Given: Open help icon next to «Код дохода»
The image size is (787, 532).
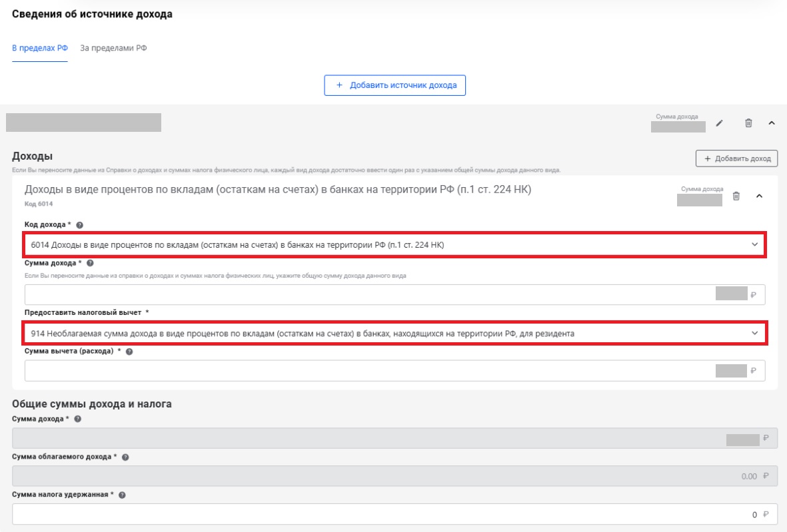Looking at the screenshot, I should 79,225.
